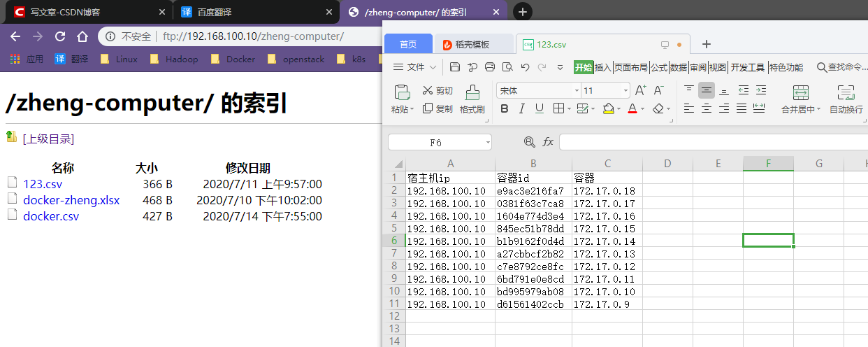Viewport: 868px width, 347px height.
Task: Switch to the 插入 ribbon tab
Action: click(x=603, y=67)
